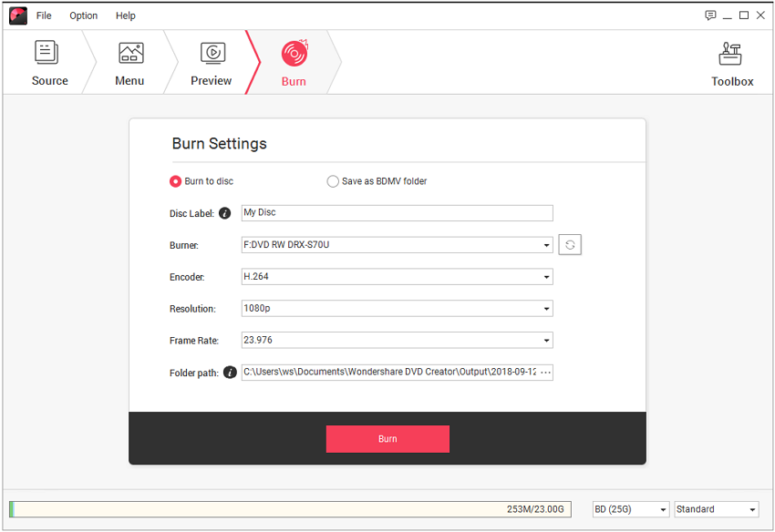Open the Frame Rate dropdown

[x=546, y=341]
